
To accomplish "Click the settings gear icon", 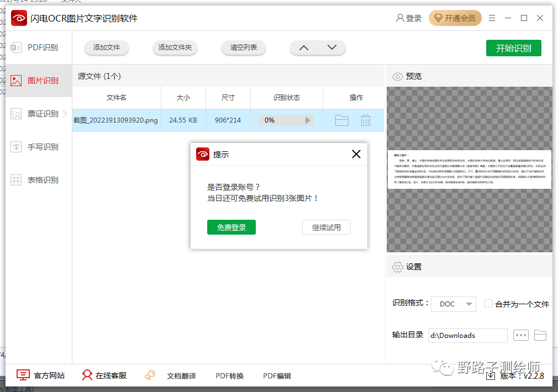I will click(x=397, y=267).
